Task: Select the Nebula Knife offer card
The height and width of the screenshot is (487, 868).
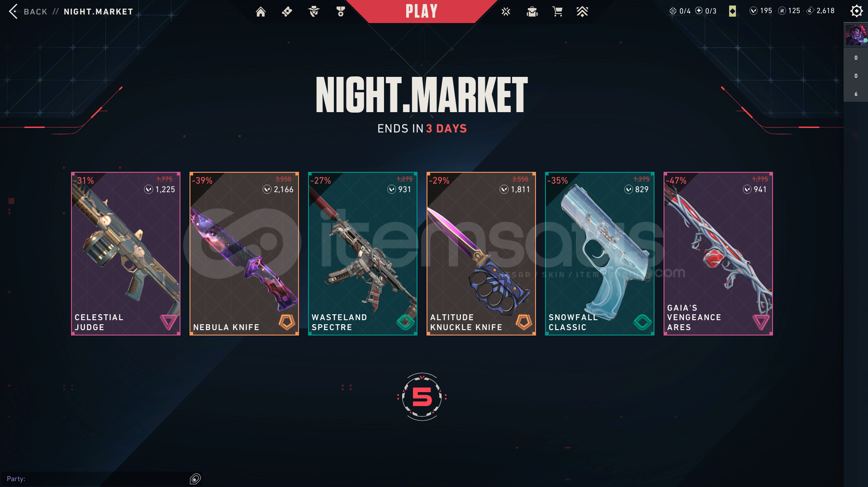Action: (x=244, y=254)
